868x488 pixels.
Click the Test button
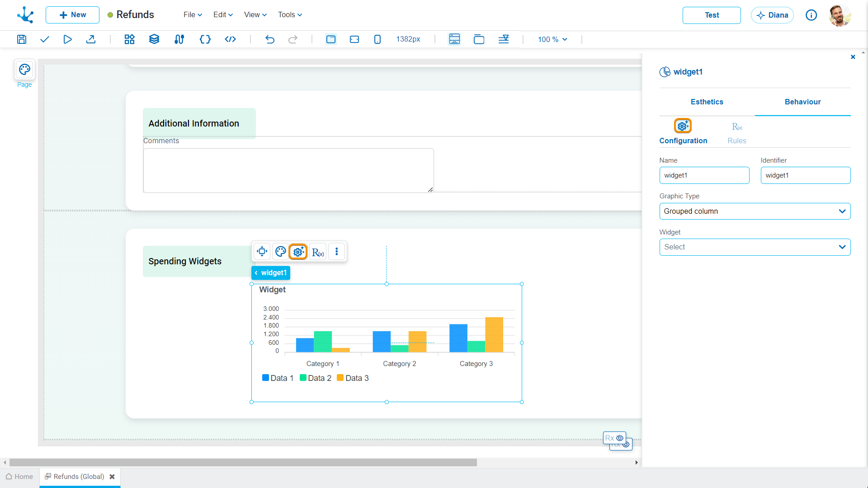click(x=712, y=15)
